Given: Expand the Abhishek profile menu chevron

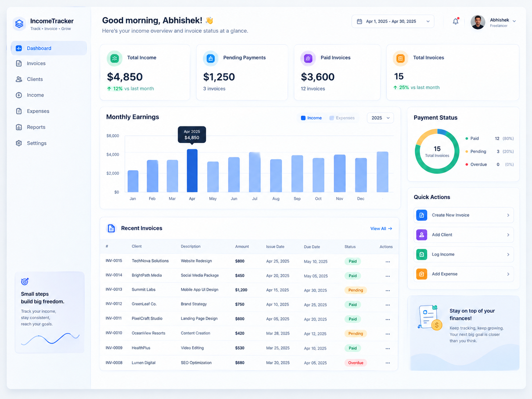Looking at the screenshot, I should click(514, 21).
